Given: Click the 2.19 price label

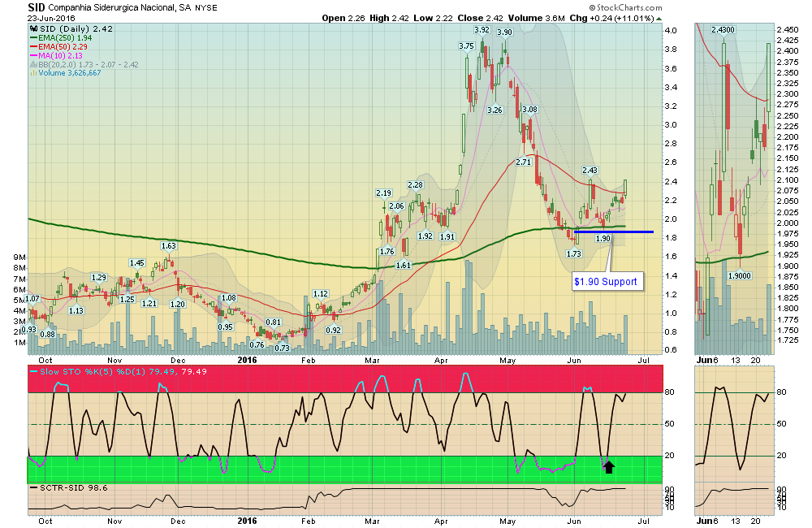Looking at the screenshot, I should [383, 193].
